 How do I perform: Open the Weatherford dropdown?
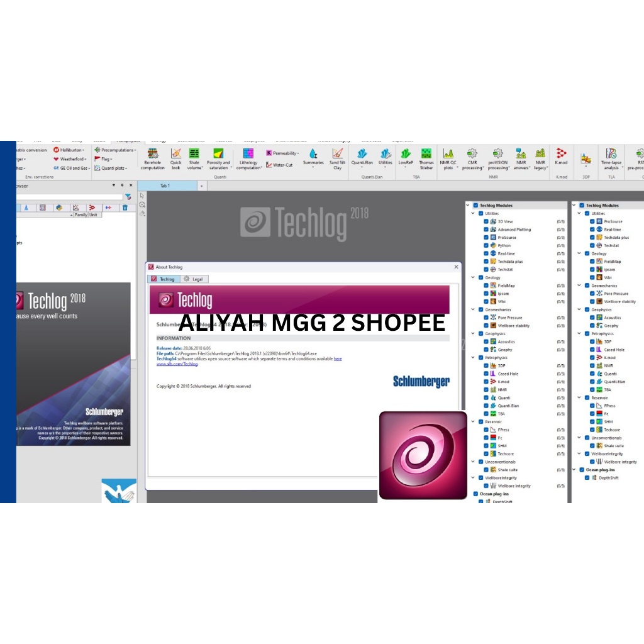click(x=70, y=159)
